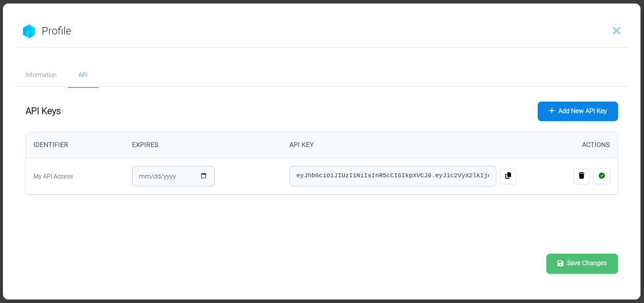Delete the My API Access key
644x303 pixels.
pos(581,176)
